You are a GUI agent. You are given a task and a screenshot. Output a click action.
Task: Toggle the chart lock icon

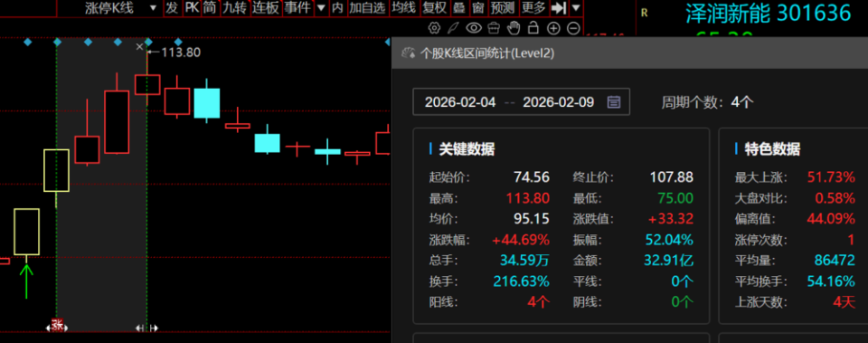533,27
